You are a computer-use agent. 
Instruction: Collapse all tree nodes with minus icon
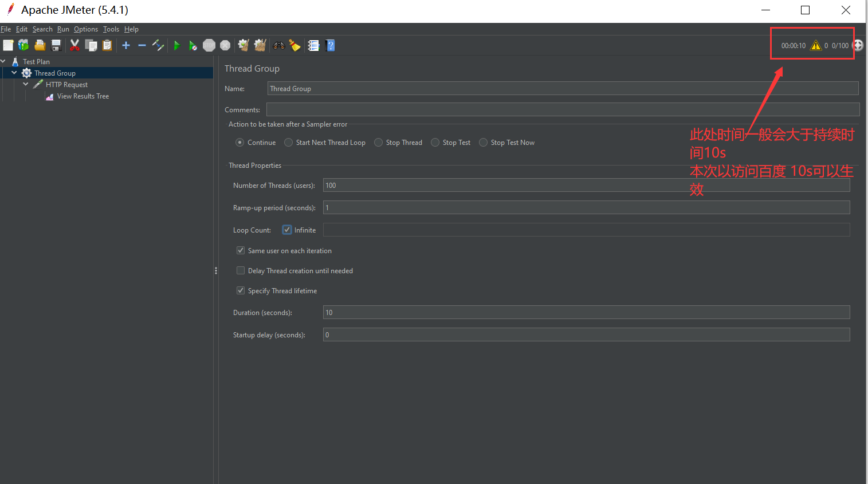[142, 45]
